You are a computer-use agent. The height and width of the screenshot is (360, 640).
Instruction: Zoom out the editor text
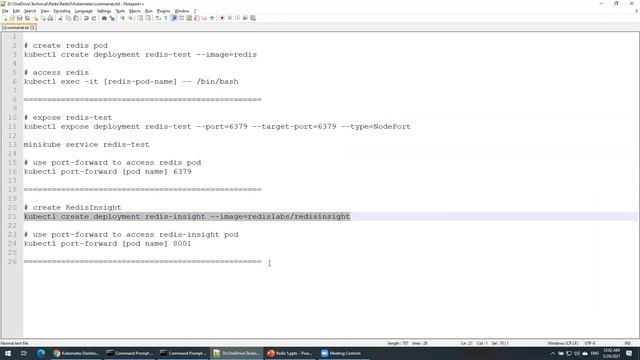[x=131, y=18]
